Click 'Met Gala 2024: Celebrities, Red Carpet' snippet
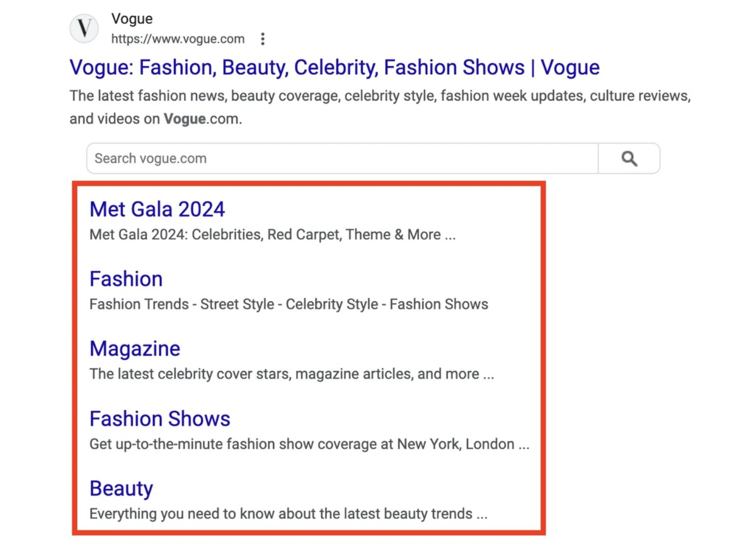756x546 pixels. (x=272, y=235)
